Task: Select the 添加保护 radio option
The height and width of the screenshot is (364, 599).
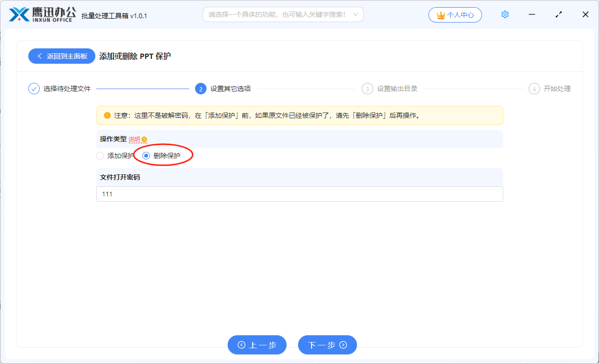Action: (115, 156)
